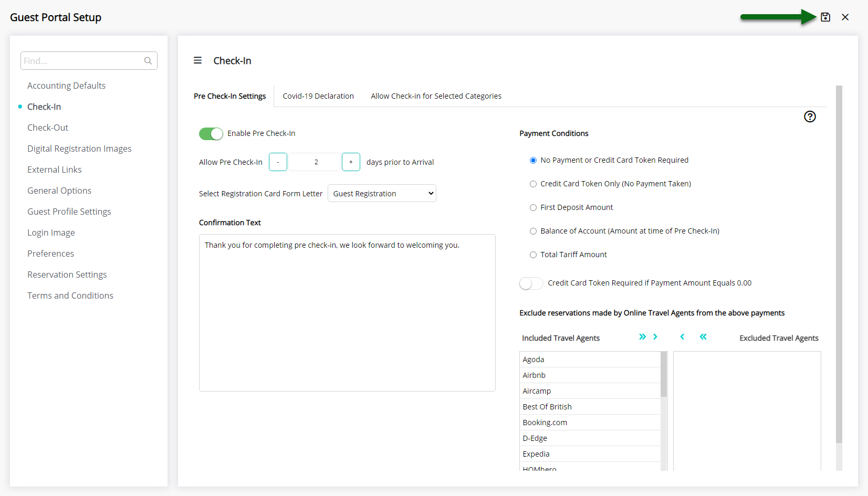Viewport: 868px width, 496px height.
Task: Select No Payment or Credit Card Token Required
Action: pyautogui.click(x=533, y=161)
